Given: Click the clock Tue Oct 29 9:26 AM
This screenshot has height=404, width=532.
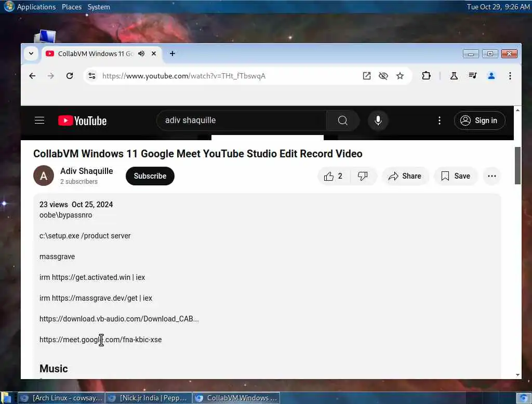Looking at the screenshot, I should point(498,7).
